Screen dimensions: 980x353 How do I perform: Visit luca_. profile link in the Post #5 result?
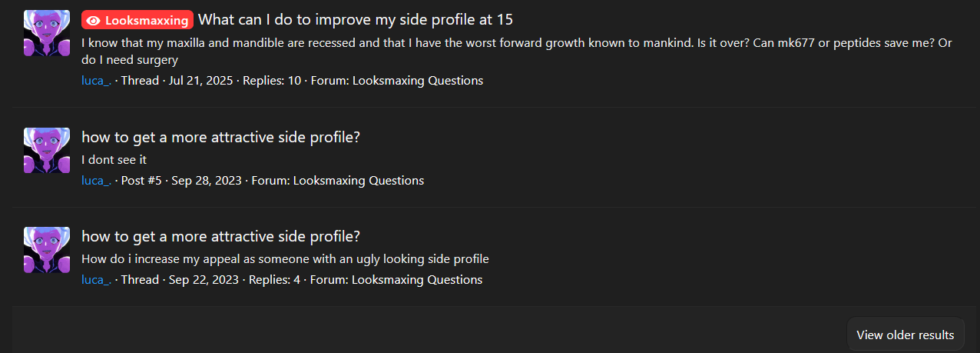[x=96, y=181]
